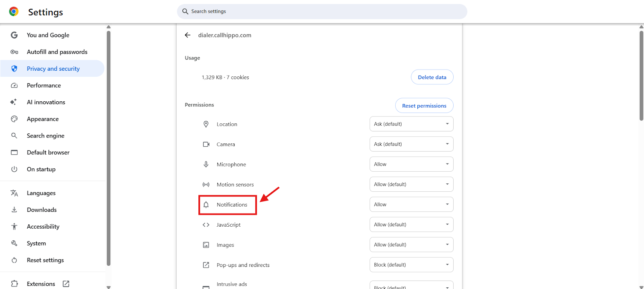Screen dimensions: 644x289
Task: Open the Pop-ups and redirects dropdown
Action: [x=411, y=264]
